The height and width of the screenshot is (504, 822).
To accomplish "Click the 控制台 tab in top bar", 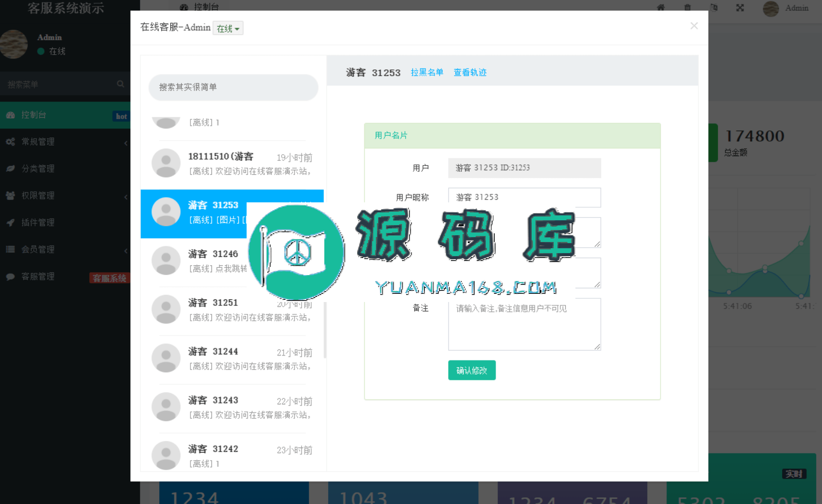I will pos(200,7).
